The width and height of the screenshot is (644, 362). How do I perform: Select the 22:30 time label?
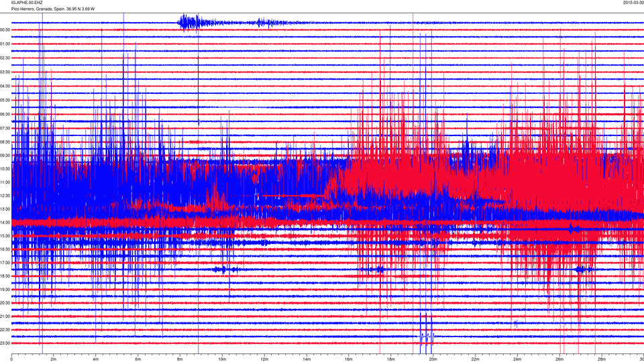[5, 330]
